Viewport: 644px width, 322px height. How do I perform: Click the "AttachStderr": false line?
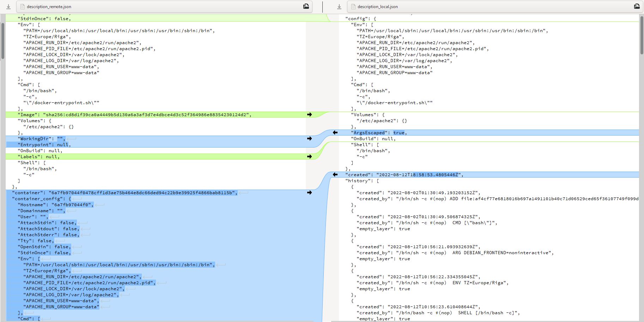click(x=48, y=235)
